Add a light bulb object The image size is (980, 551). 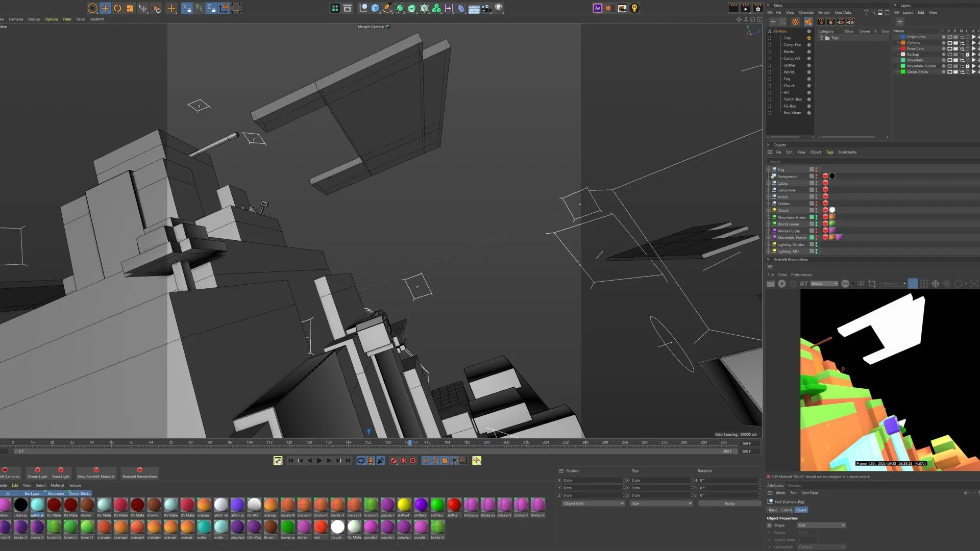pyautogui.click(x=499, y=8)
